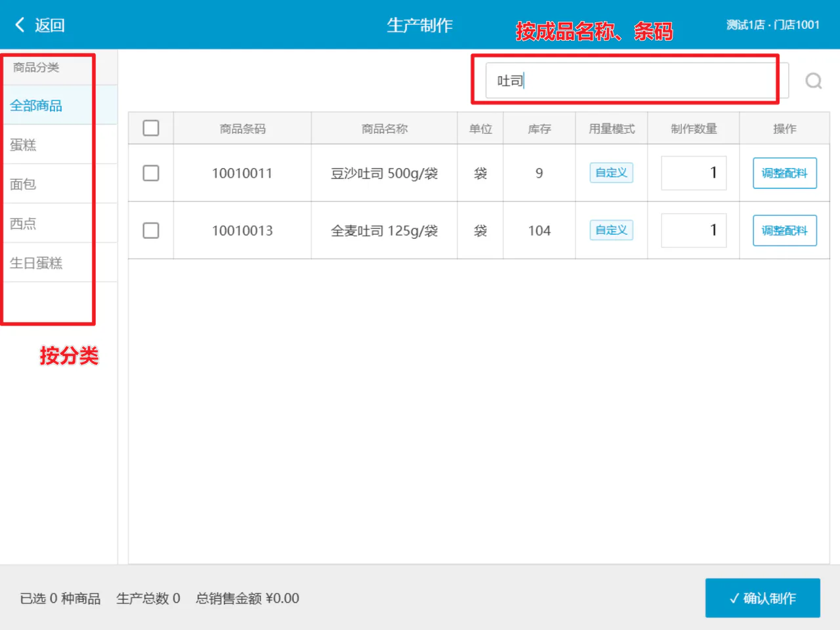Click 调整配料 for 全麦吐司

[785, 230]
